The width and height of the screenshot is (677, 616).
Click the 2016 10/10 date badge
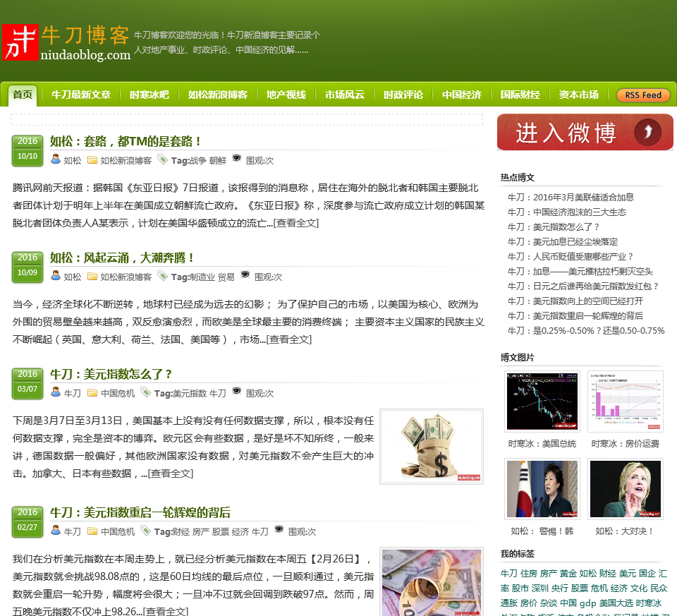point(28,150)
